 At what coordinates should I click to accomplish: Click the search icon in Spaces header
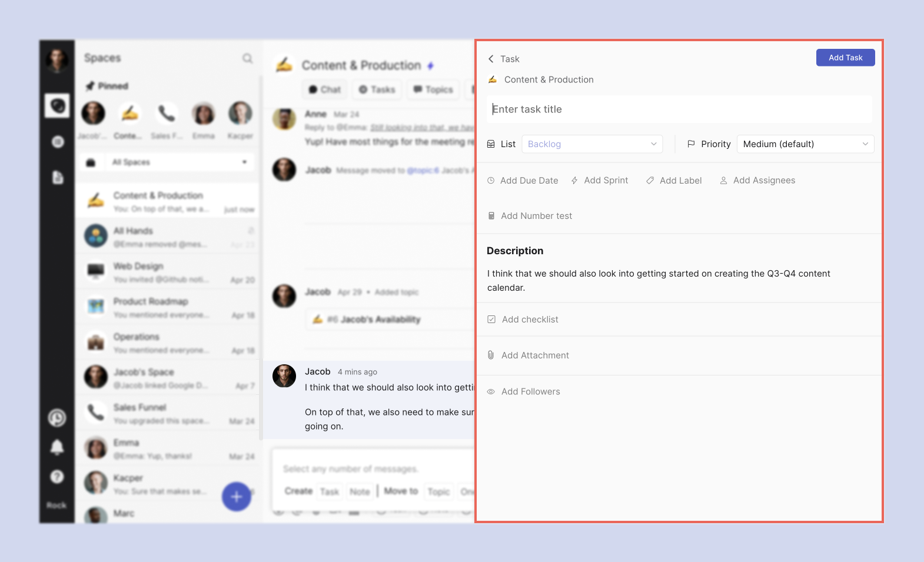pyautogui.click(x=247, y=58)
